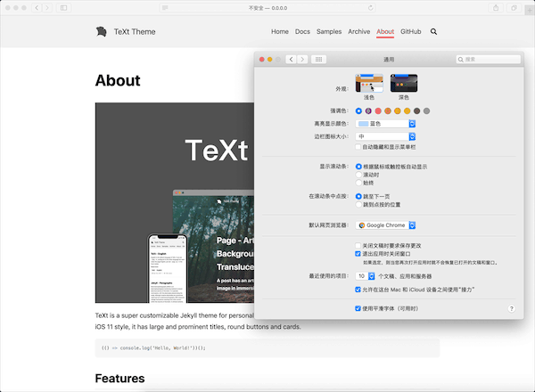This screenshot has width=535, height=392.
Task: Expand the sidebar icon size dropdown
Action: coord(386,136)
